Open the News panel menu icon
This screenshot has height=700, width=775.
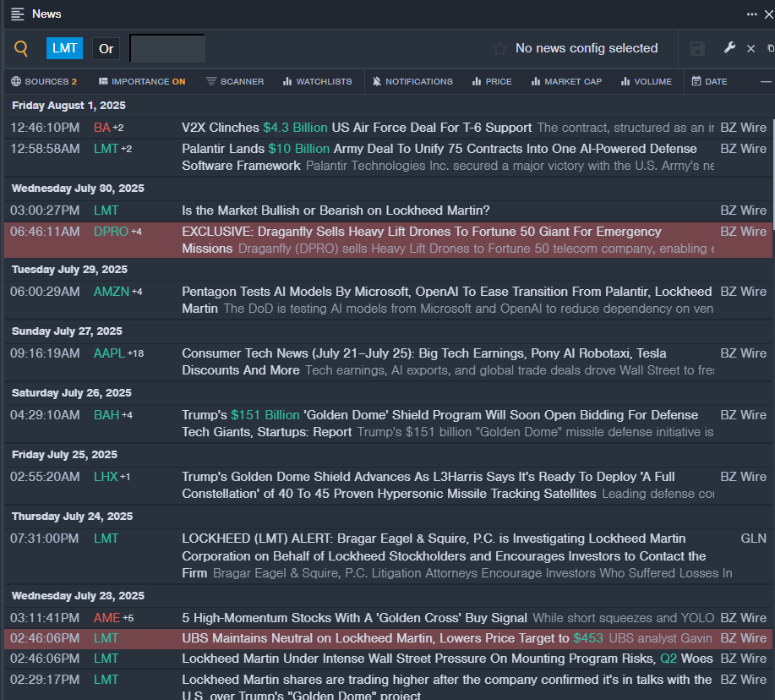17,14
